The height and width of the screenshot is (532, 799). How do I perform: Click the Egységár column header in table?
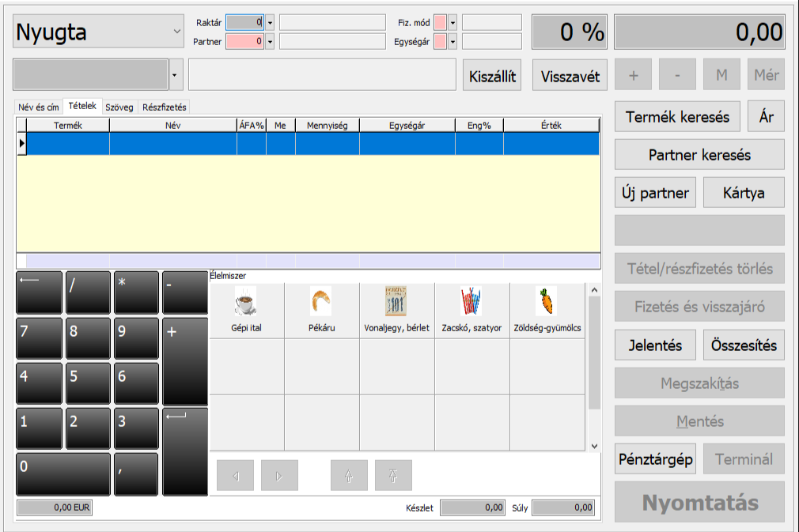coord(407,125)
